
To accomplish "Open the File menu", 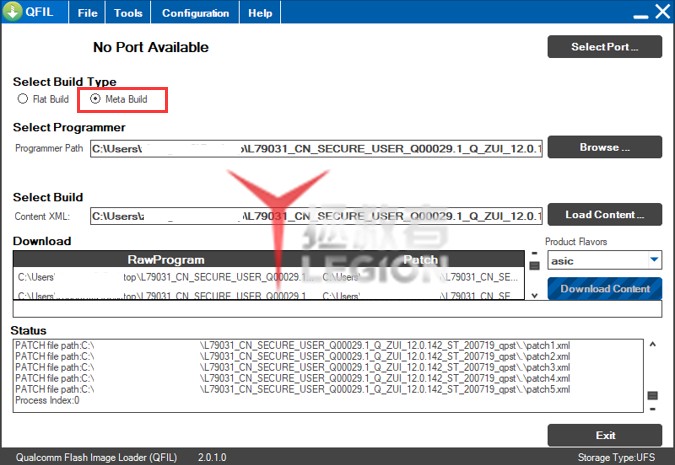I will tap(87, 13).
